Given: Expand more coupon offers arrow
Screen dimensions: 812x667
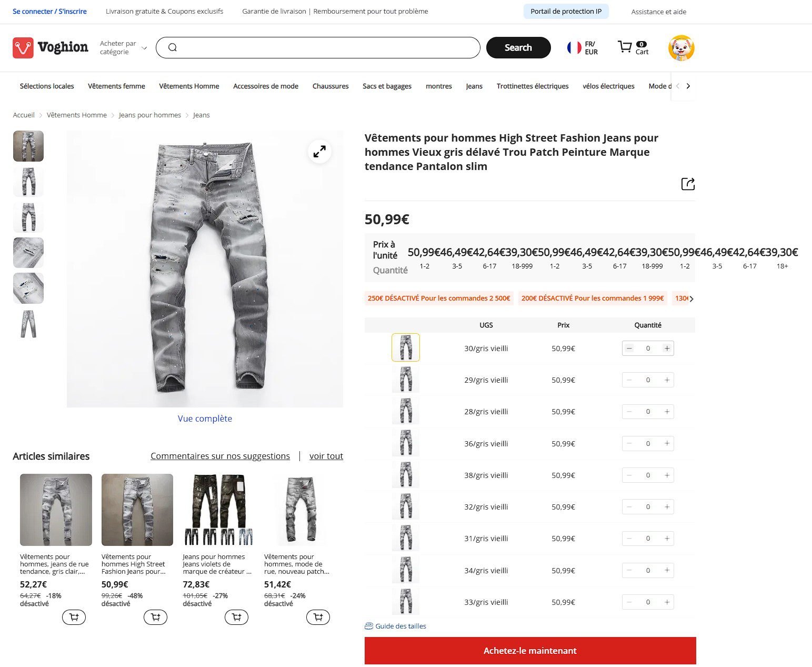Looking at the screenshot, I should click(691, 298).
